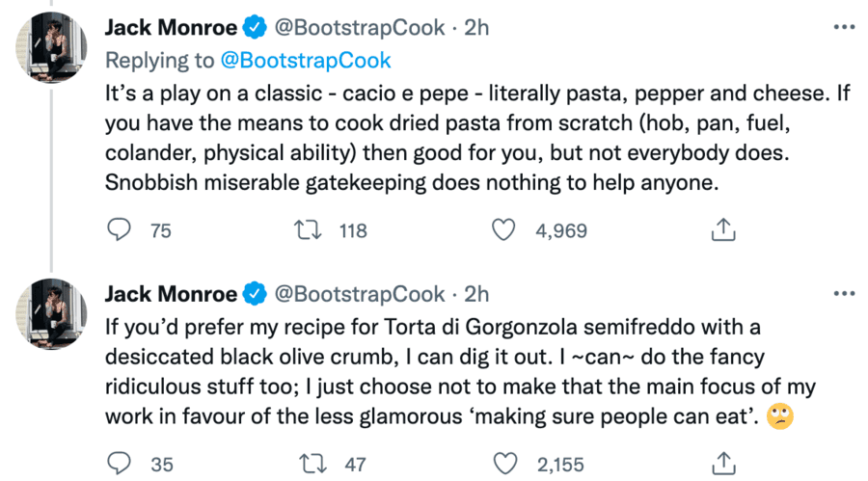Retweet the cacio e pepe tweet
The height and width of the screenshot is (481, 868).
coord(307,230)
